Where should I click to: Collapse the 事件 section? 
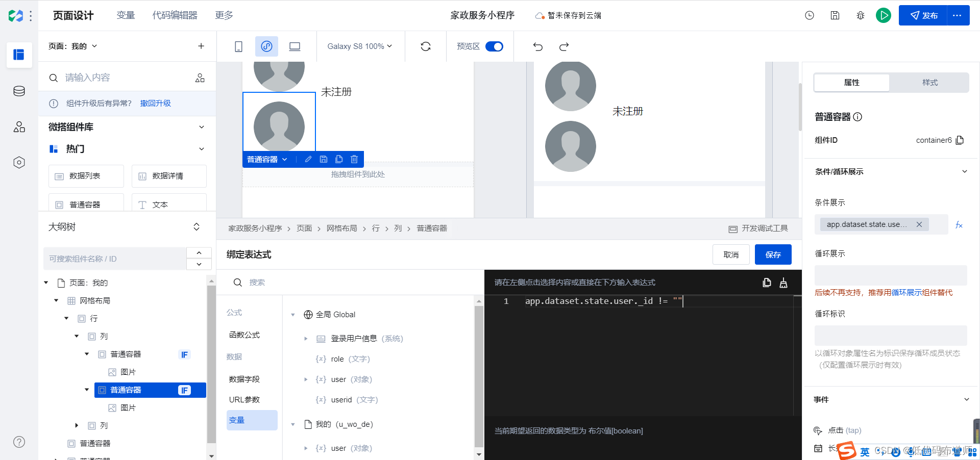(x=966, y=399)
